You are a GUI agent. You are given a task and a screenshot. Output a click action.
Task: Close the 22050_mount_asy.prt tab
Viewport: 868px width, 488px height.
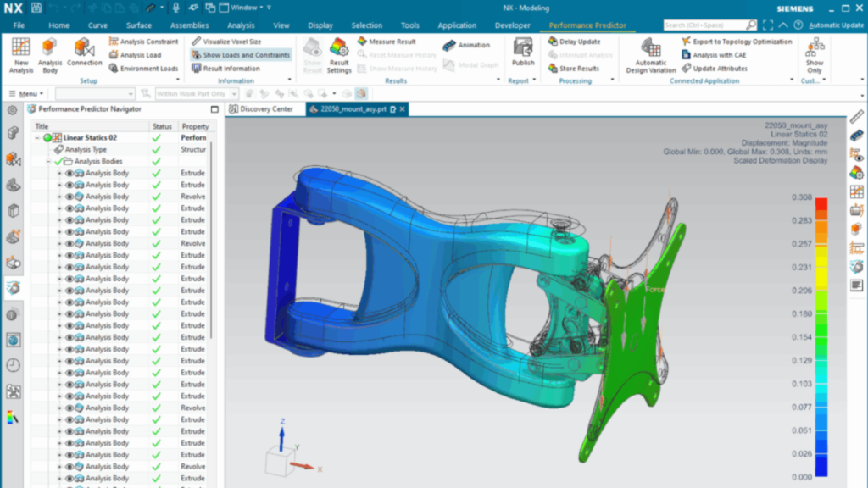(x=403, y=109)
